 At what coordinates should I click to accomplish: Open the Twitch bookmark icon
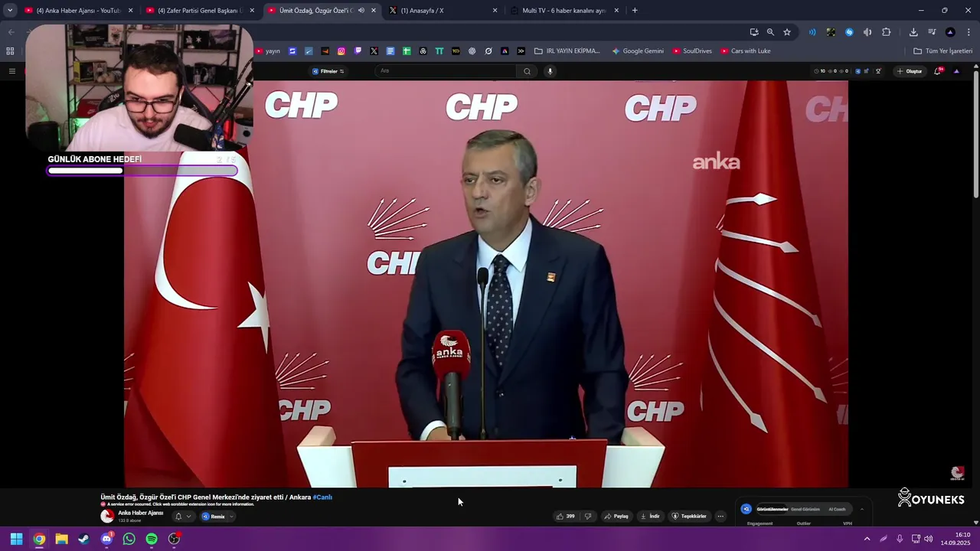pos(358,51)
